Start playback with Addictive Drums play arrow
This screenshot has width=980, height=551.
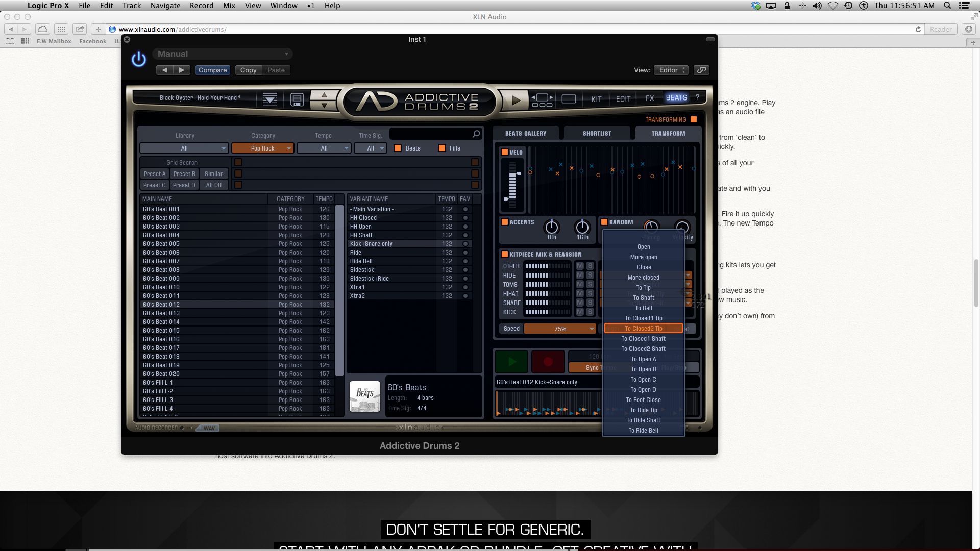click(x=516, y=100)
